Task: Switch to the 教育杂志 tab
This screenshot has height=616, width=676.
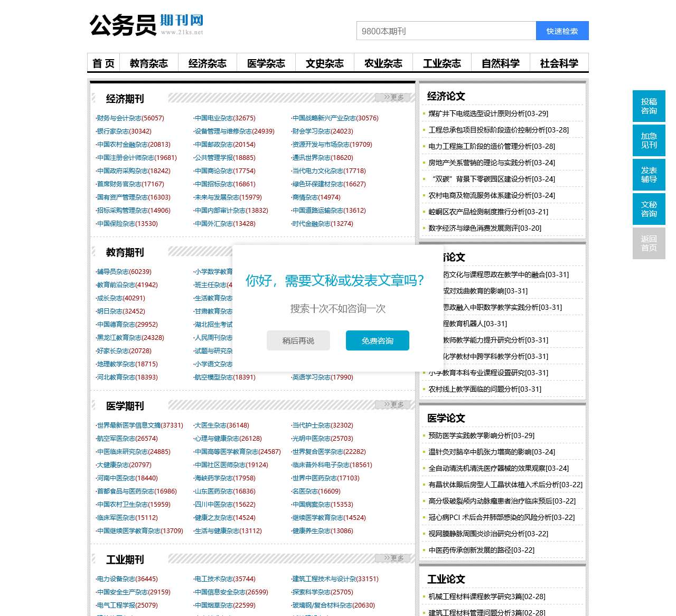Action: tap(149, 63)
